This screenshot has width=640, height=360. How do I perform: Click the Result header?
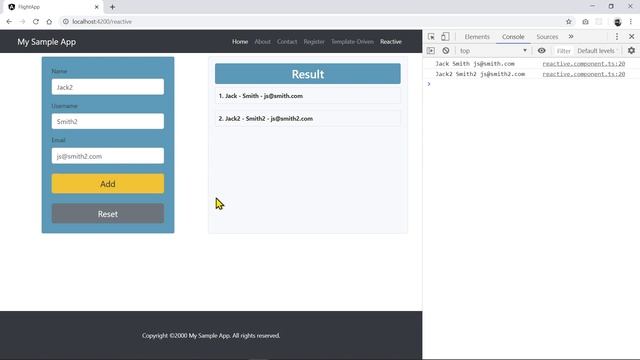pos(308,74)
